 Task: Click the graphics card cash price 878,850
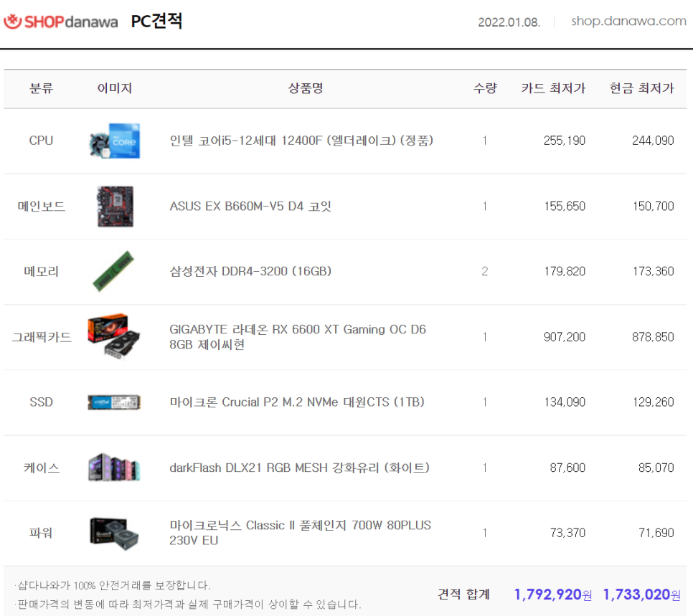point(653,337)
